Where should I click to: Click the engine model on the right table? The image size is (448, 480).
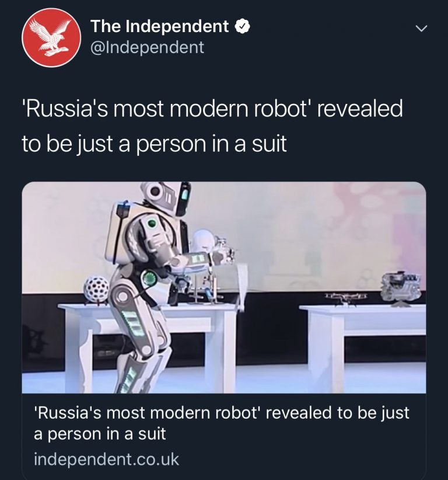401,288
